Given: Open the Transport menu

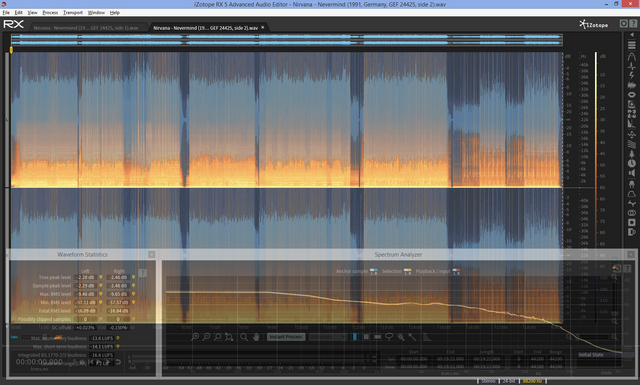Looking at the screenshot, I should 73,13.
